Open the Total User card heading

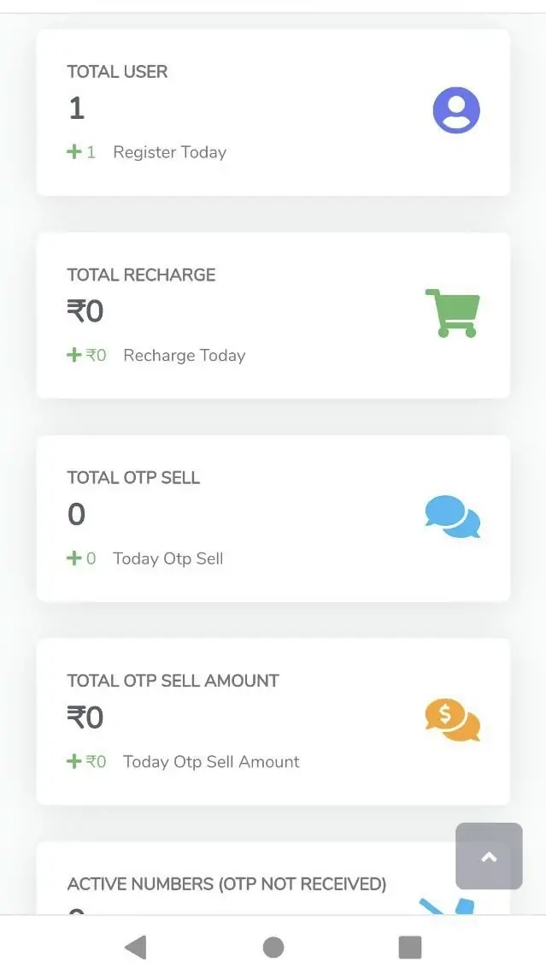point(117,72)
